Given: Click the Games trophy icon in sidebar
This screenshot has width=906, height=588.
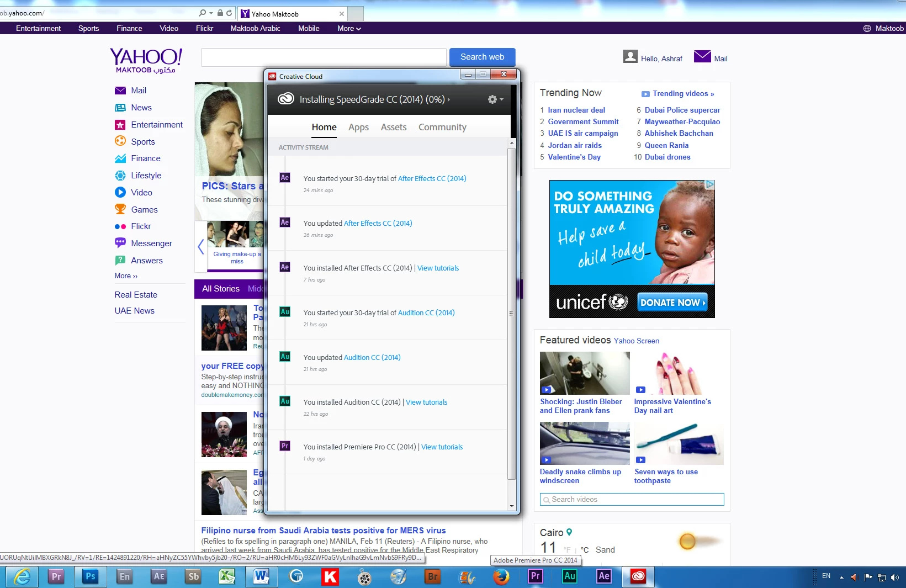Looking at the screenshot, I should 120,209.
